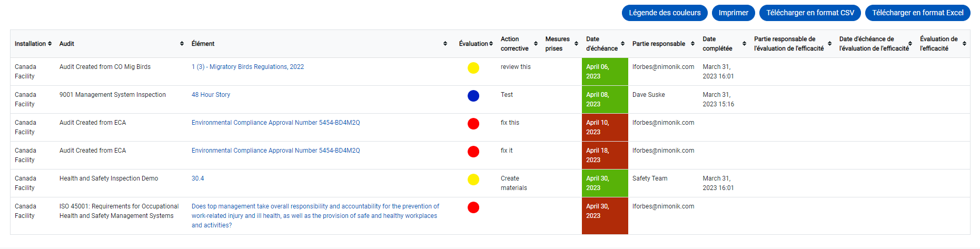Sort by Date complétée column arrows

click(744, 44)
